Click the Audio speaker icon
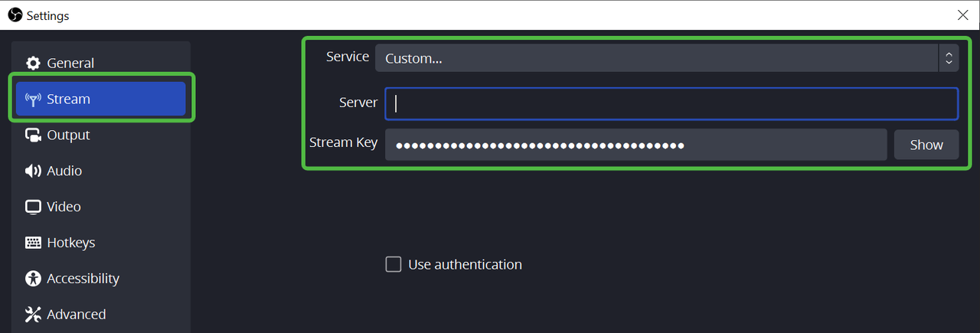The height and width of the screenshot is (333, 980). 33,171
